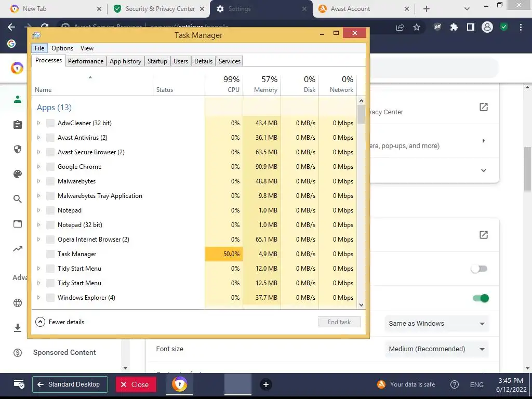
Task: Sort processes by CPU column header
Action: coord(224,84)
